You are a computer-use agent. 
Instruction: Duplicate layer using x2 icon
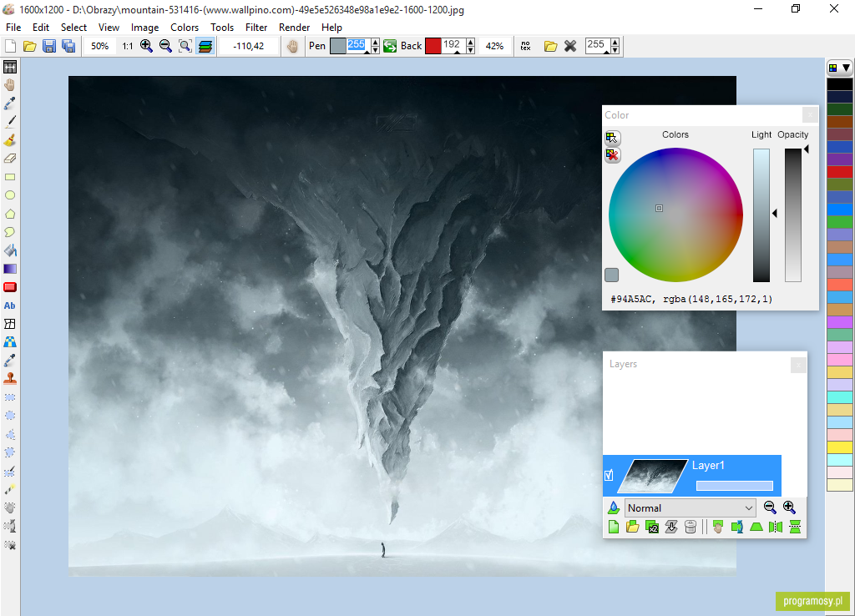click(x=652, y=527)
